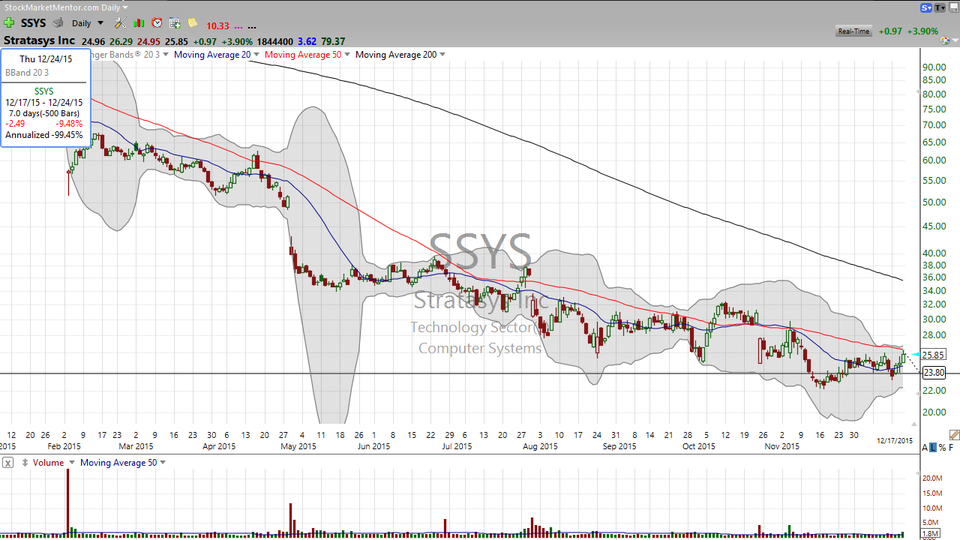Viewport: 960px width, 540px height.
Task: Click Annualized -99.45% in tooltip
Action: click(x=44, y=135)
